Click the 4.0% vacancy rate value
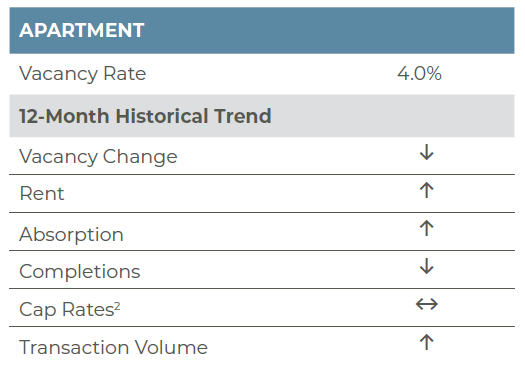This screenshot has width=525, height=374. 420,73
